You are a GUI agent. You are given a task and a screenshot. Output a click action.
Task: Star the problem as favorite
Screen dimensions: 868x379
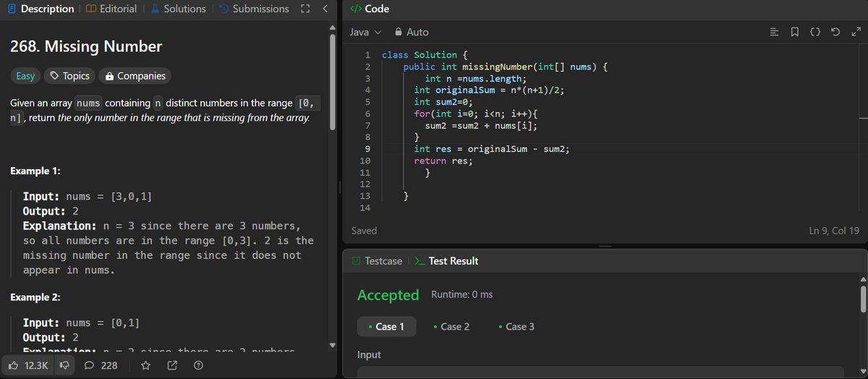pyautogui.click(x=145, y=365)
